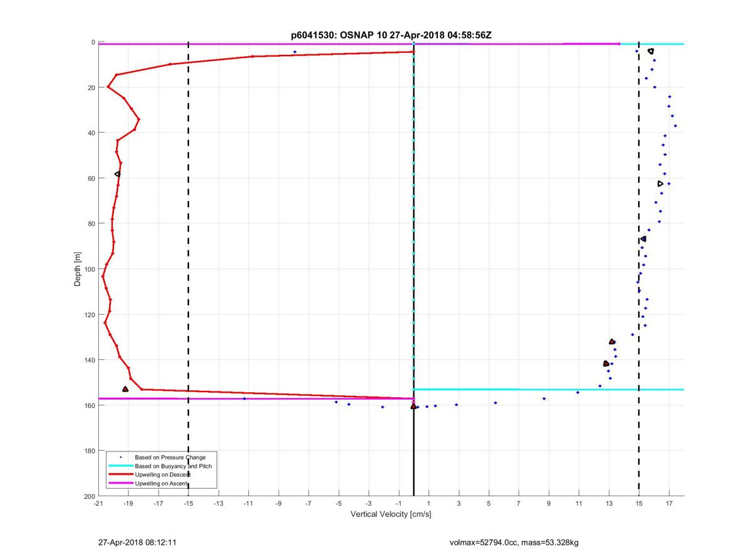
Task: Click open triangle marker on red descent curve
Action: 117,174
